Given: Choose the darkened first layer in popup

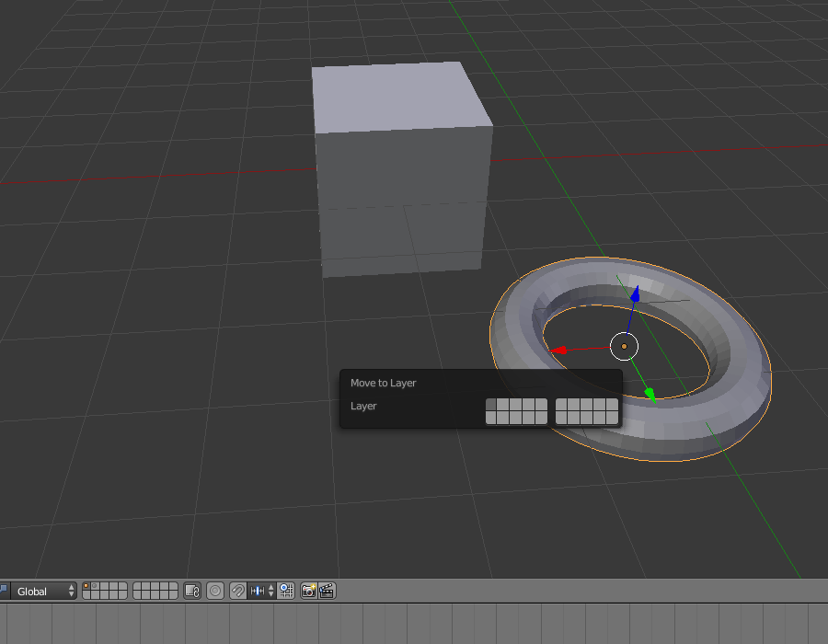Looking at the screenshot, I should point(490,405).
